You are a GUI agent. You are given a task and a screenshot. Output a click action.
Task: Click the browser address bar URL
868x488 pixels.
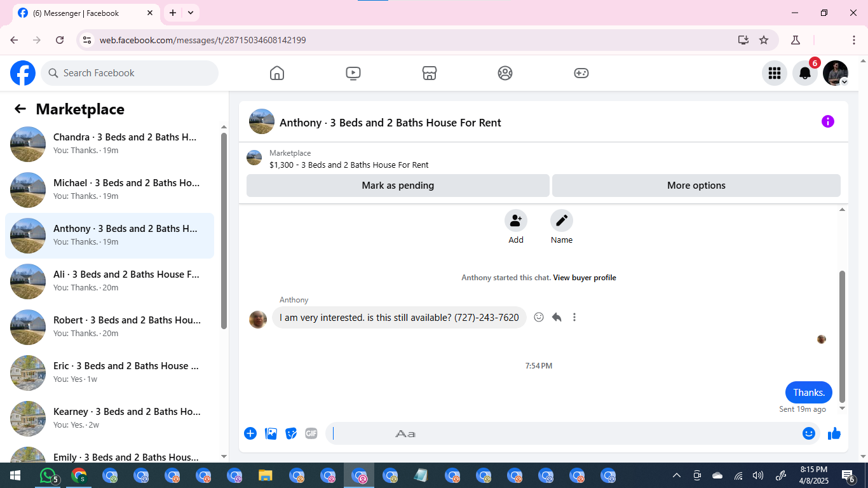tap(203, 40)
